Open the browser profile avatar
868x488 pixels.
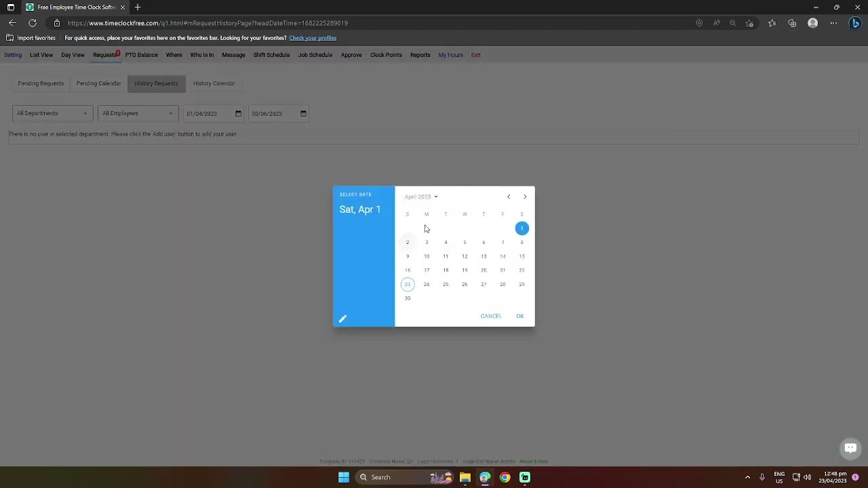tap(812, 23)
